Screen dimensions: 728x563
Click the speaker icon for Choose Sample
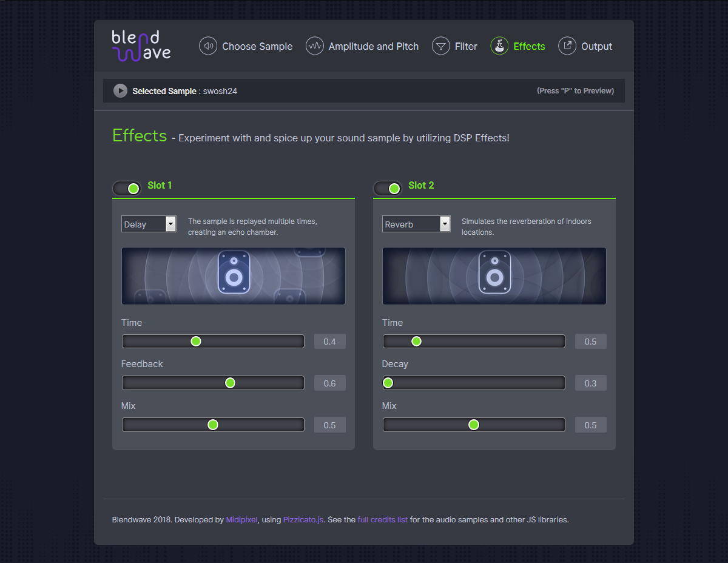click(208, 46)
